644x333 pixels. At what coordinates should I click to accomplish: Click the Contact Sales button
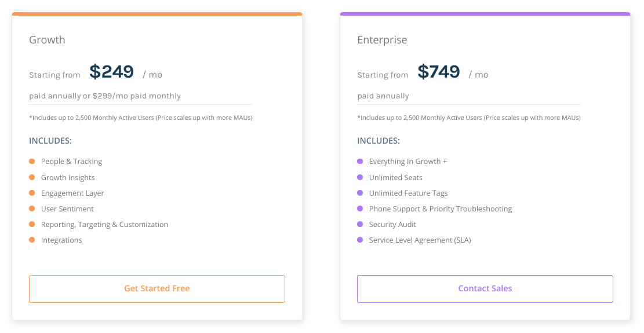[x=485, y=288]
